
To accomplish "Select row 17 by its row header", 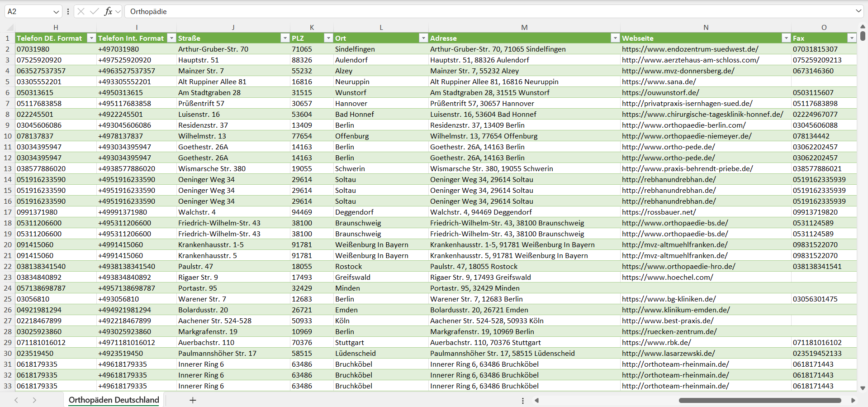I will tap(8, 212).
